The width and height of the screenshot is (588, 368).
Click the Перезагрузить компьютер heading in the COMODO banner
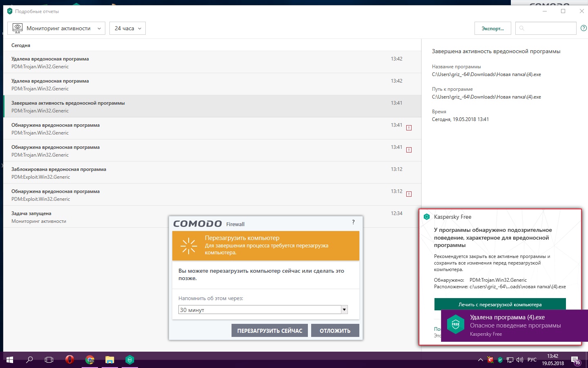(242, 238)
